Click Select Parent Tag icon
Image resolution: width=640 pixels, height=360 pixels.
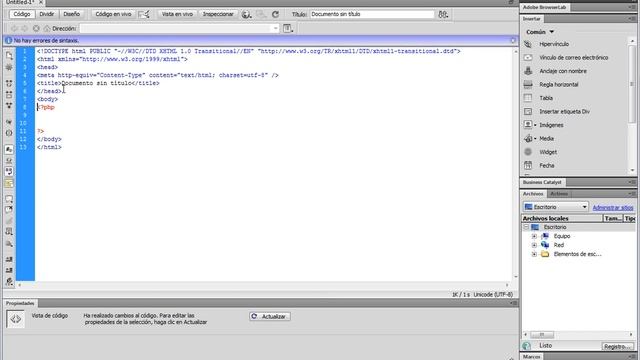tap(9, 122)
